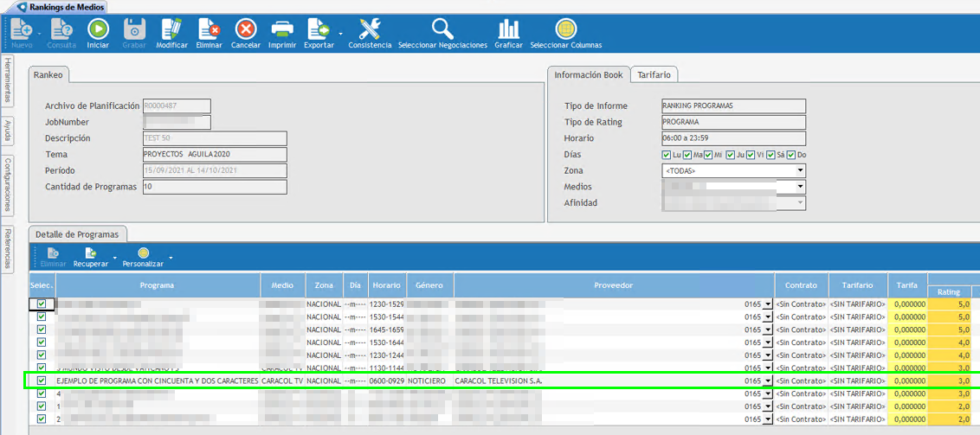The height and width of the screenshot is (435, 980).
Task: Switch to the Tarifario tab
Action: coord(654,74)
